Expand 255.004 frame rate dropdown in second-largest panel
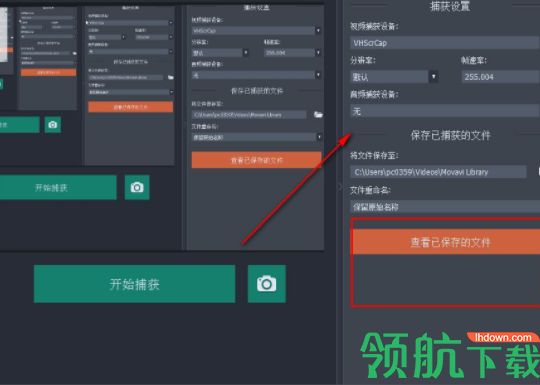The height and width of the screenshot is (385, 540). pyautogui.click(x=318, y=53)
